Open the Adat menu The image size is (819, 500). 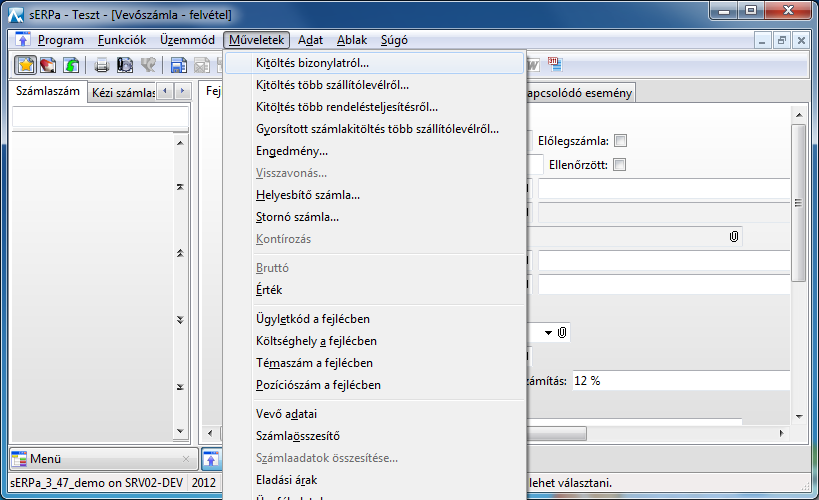[310, 40]
